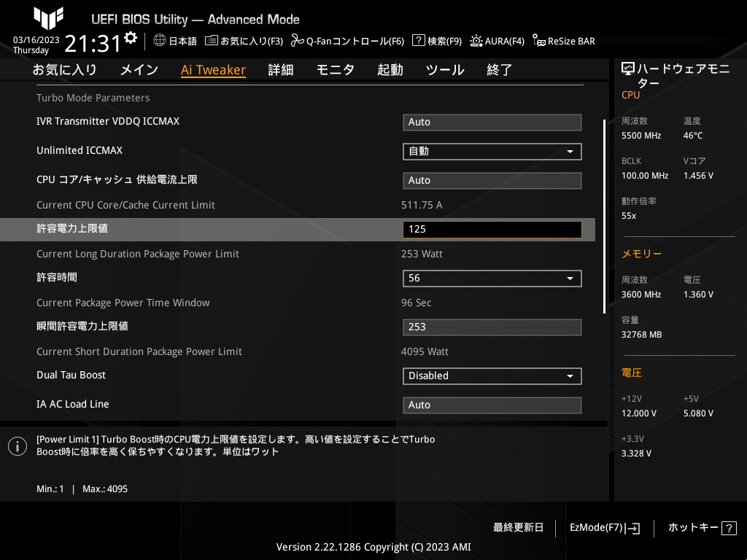Expand the Dual Tau Boost dropdown
The image size is (747, 560).
click(492, 376)
